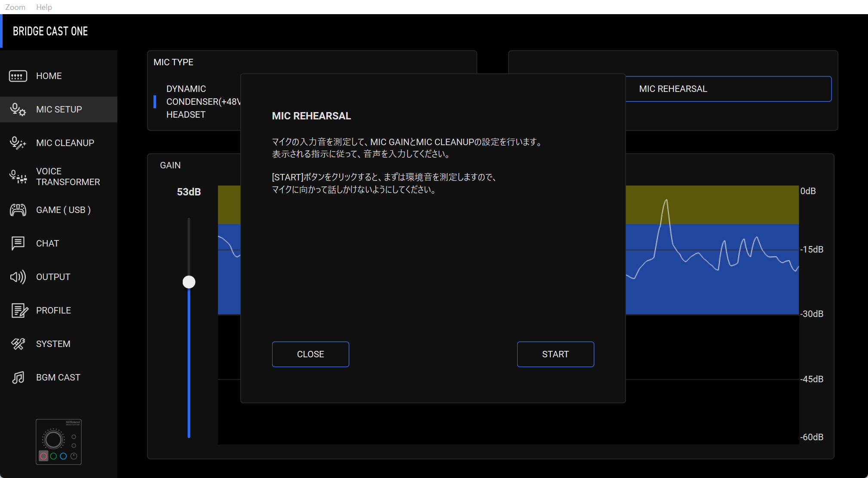The height and width of the screenshot is (478, 868).
Task: Click the -60dB meter scale label
Action: pos(812,437)
